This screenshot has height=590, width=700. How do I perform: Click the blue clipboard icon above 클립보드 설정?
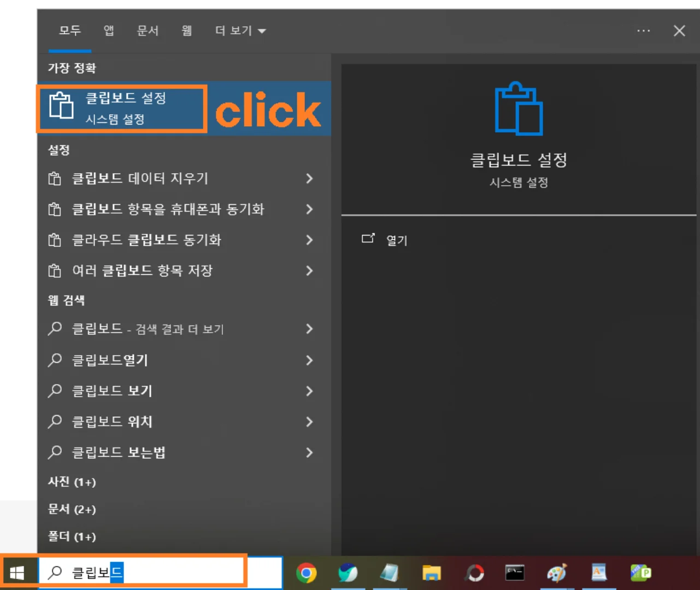[518, 109]
